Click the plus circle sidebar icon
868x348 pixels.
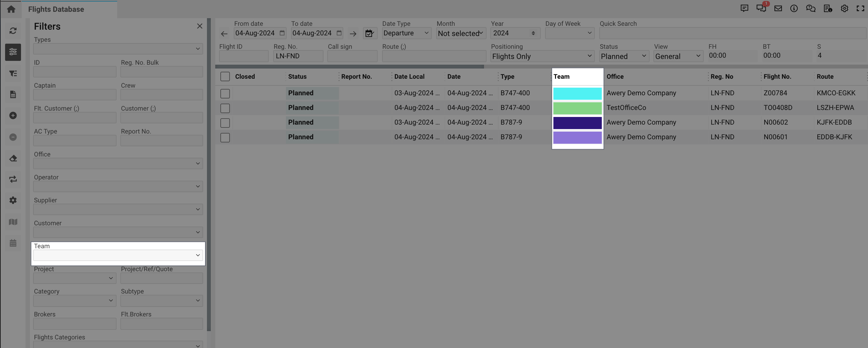(x=13, y=116)
